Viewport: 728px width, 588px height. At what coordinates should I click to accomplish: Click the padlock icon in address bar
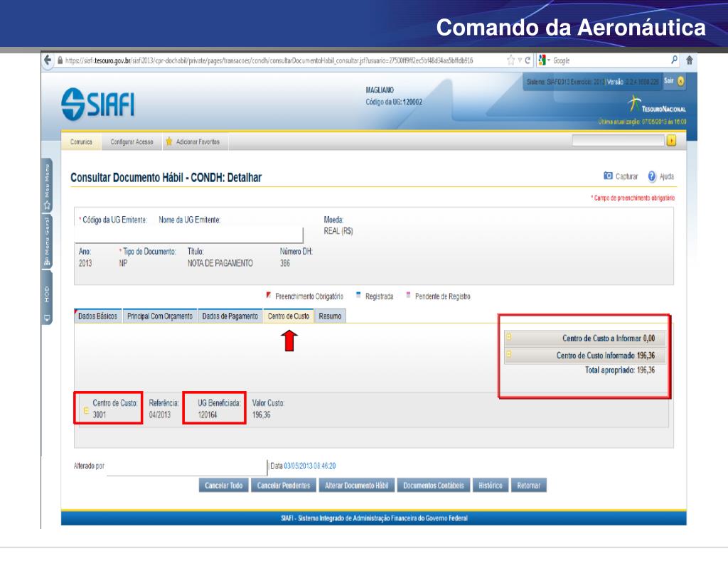(60, 60)
